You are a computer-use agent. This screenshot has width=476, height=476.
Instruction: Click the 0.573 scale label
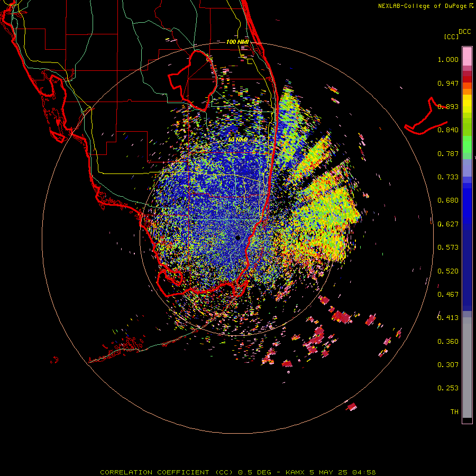(x=448, y=248)
